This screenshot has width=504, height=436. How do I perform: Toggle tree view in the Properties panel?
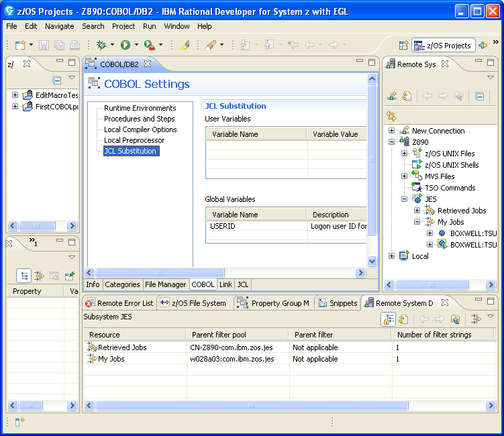click(23, 275)
